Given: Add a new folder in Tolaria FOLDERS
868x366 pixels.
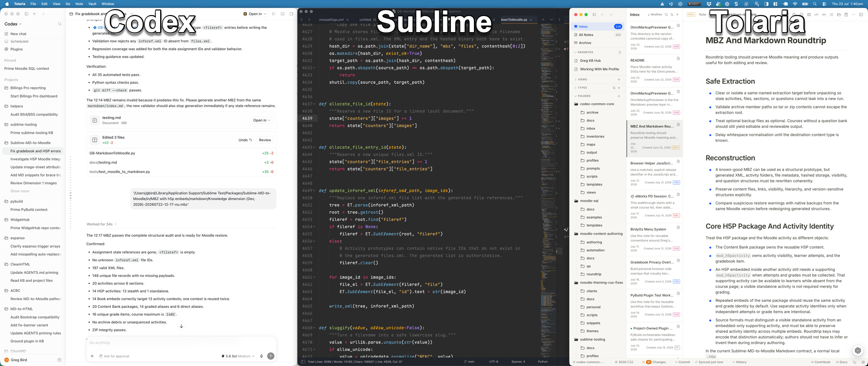Looking at the screenshot, I should [x=619, y=96].
